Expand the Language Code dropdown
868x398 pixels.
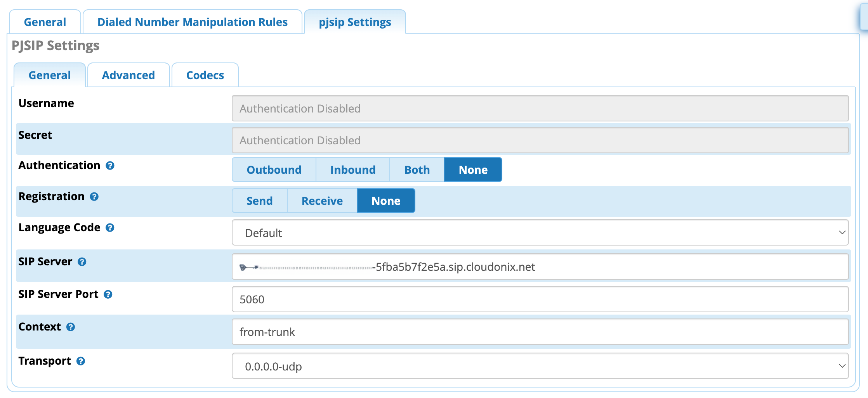[540, 233]
